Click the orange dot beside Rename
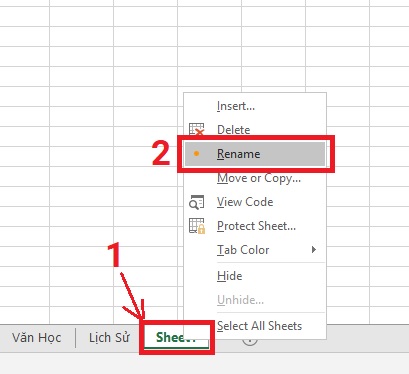Image resolution: width=409 pixels, height=374 pixels. pos(196,154)
